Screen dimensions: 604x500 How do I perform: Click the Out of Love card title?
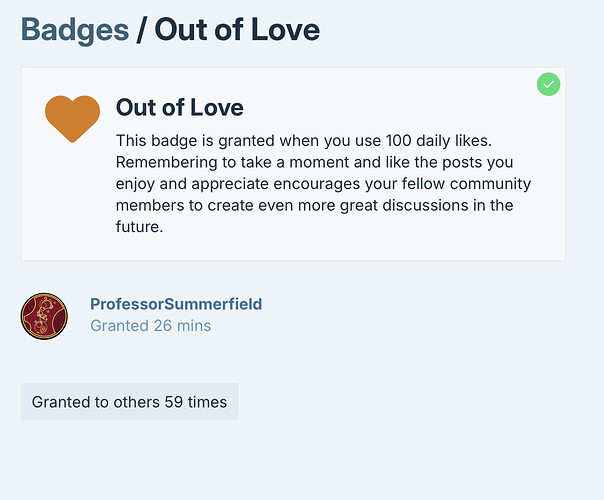180,107
